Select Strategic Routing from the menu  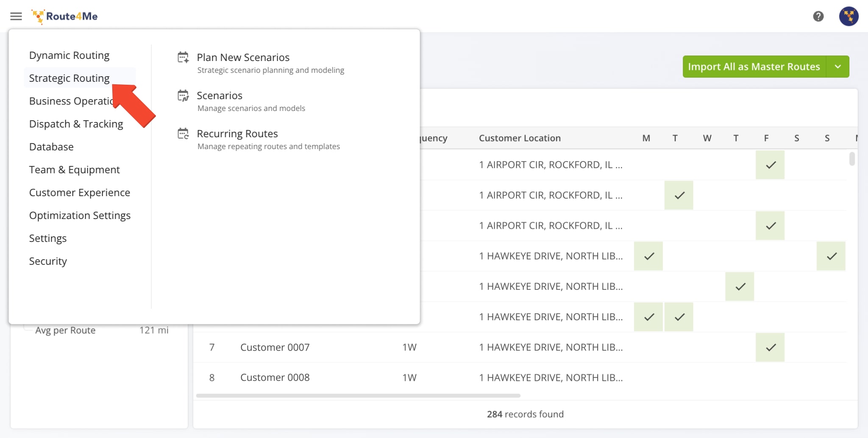click(69, 78)
